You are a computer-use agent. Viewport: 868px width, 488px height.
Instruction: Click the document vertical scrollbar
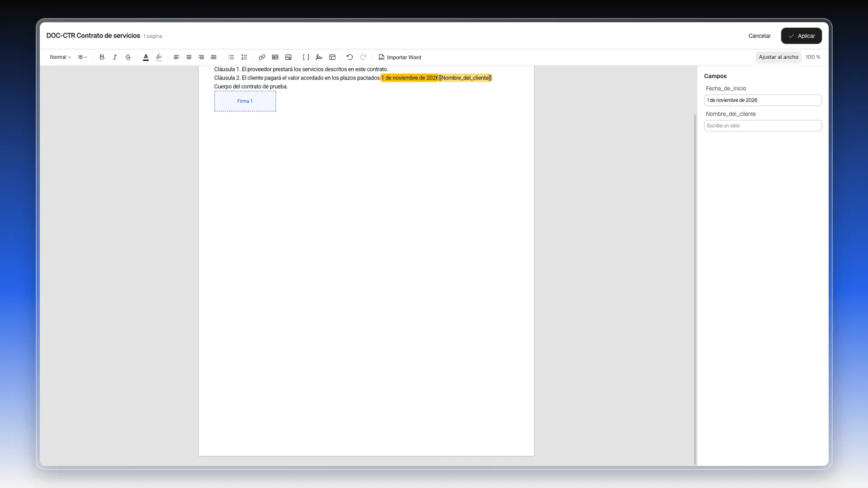click(695, 289)
